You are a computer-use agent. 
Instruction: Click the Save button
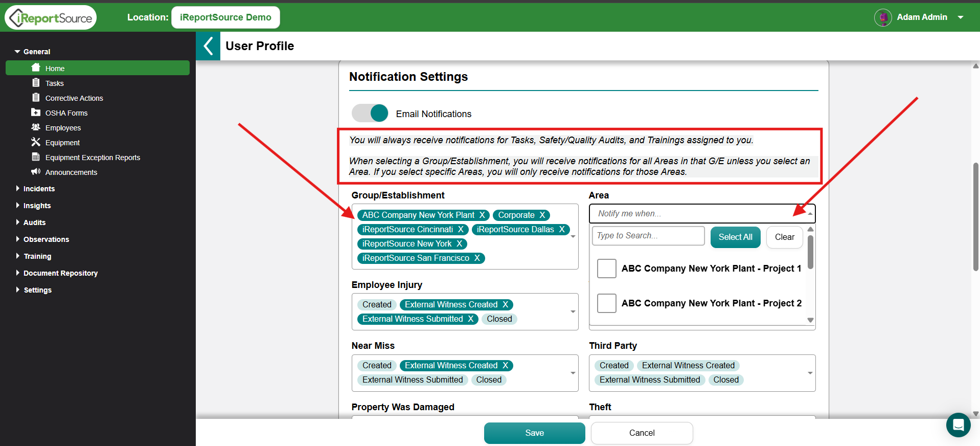(534, 433)
